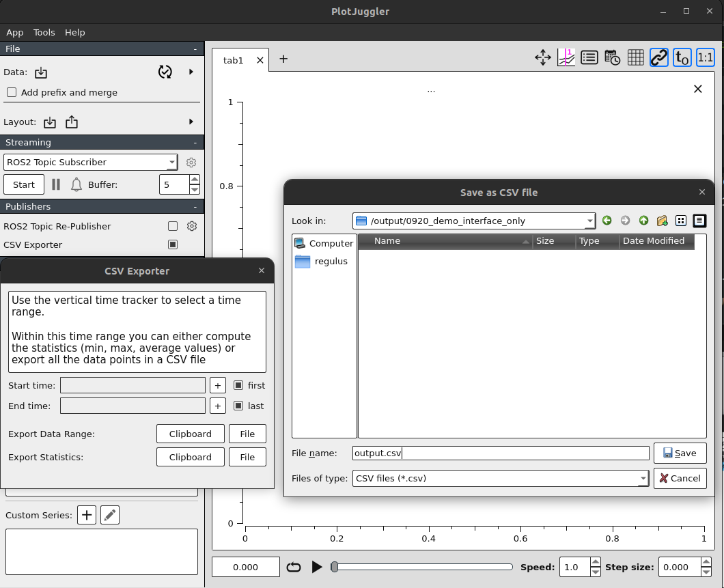Image resolution: width=724 pixels, height=588 pixels.
Task: Expand recent layouts arrow
Action: [191, 122]
